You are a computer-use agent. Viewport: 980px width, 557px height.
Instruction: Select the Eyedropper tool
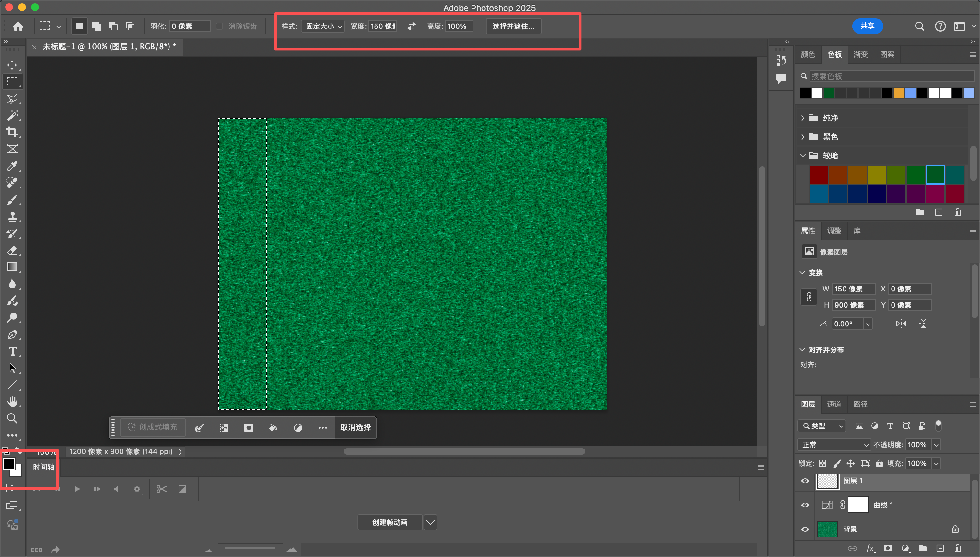[x=12, y=166]
